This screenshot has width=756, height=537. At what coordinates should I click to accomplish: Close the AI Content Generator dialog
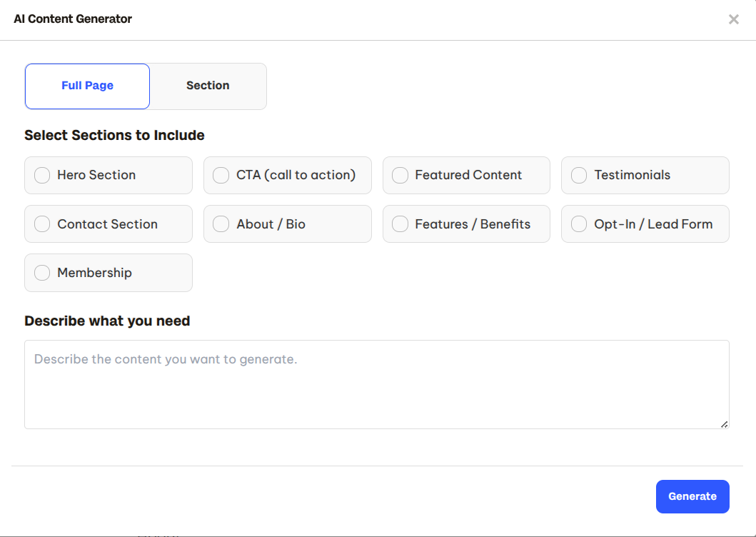pos(733,19)
